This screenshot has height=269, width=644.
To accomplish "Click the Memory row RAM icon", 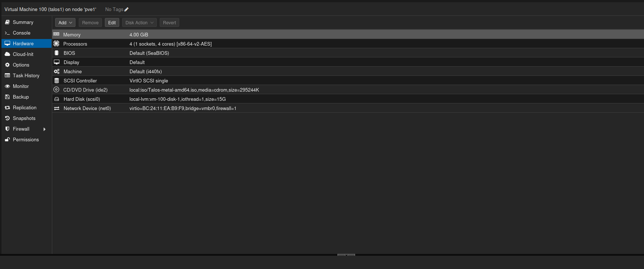I will [x=56, y=34].
